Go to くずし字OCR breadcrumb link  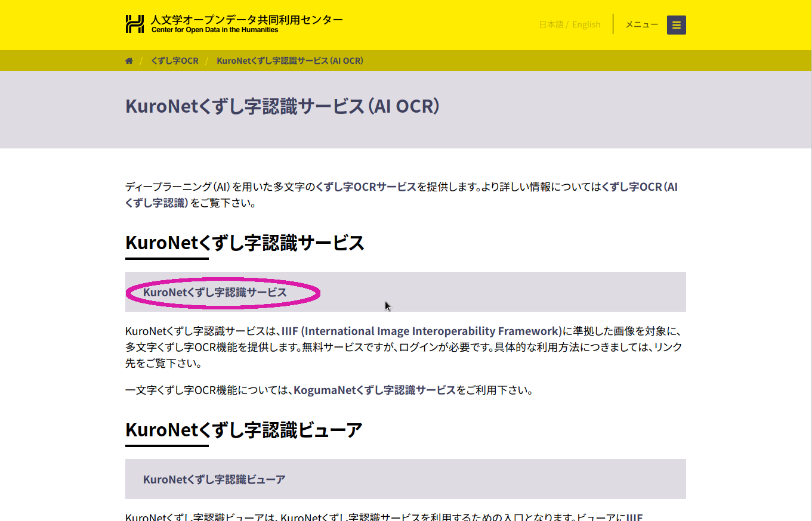[175, 61]
